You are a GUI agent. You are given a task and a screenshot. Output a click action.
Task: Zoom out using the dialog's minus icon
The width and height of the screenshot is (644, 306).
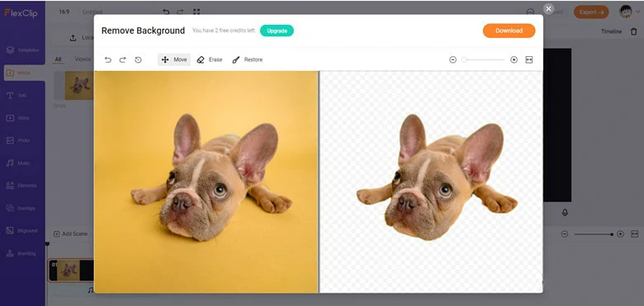[452, 60]
